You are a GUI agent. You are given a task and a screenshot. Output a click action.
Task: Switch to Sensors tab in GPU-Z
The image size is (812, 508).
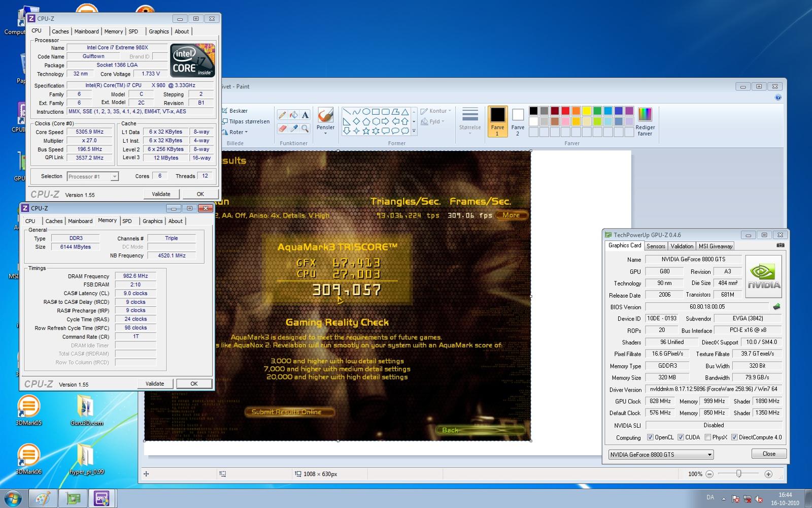pyautogui.click(x=656, y=246)
